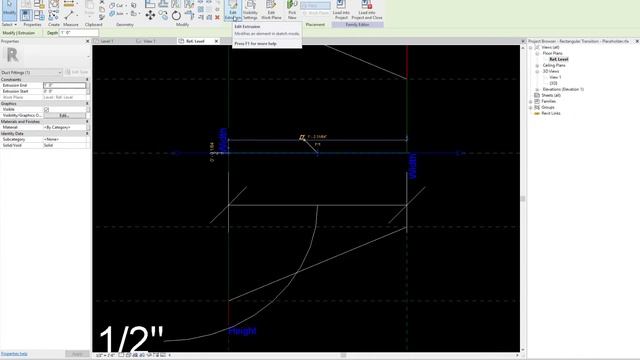This screenshot has height=360, width=640.
Task: Click the Edit Type button
Action: pos(77,72)
